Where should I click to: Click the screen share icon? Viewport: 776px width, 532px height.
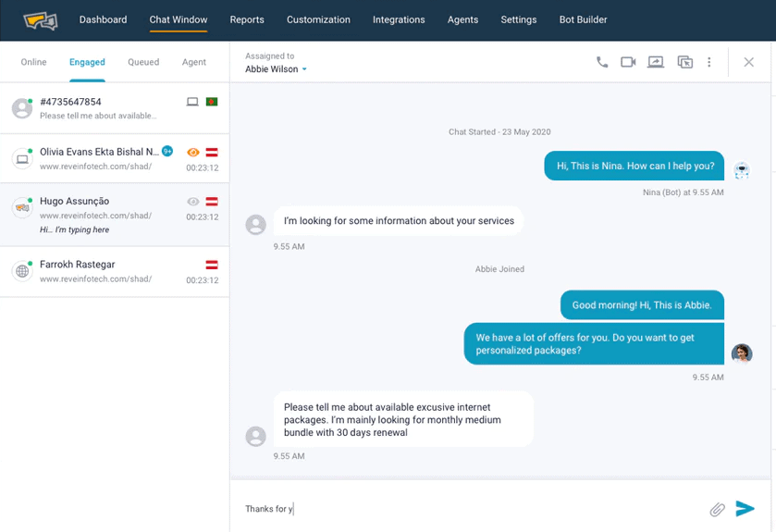656,62
